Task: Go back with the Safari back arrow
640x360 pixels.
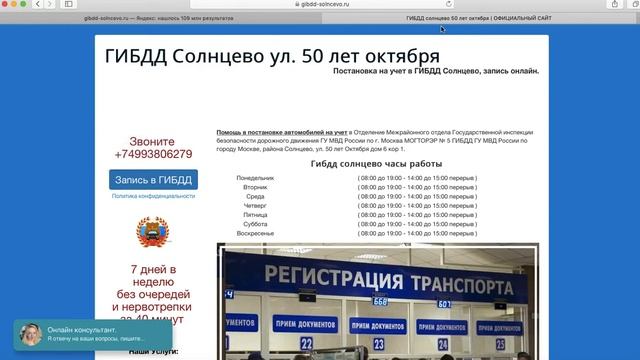Action: click(38, 4)
